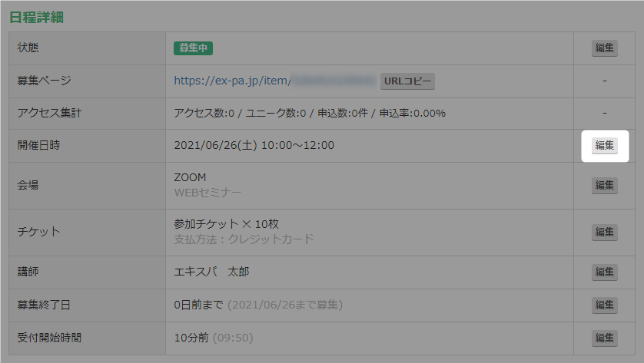Click 編集 button in 開催日時 row
Image resolution: width=644 pixels, height=363 pixels.
(x=604, y=145)
